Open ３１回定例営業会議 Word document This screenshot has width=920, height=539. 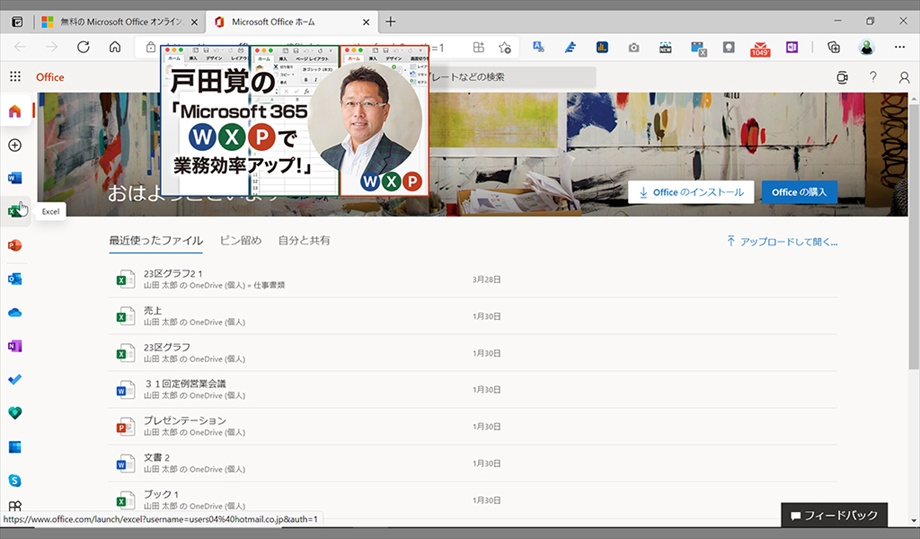(x=473, y=389)
